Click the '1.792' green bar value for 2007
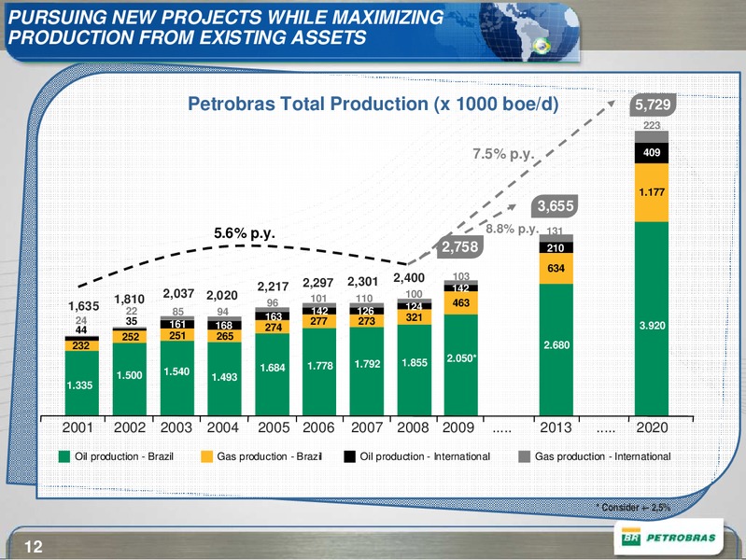The image size is (746, 560). pos(367,364)
